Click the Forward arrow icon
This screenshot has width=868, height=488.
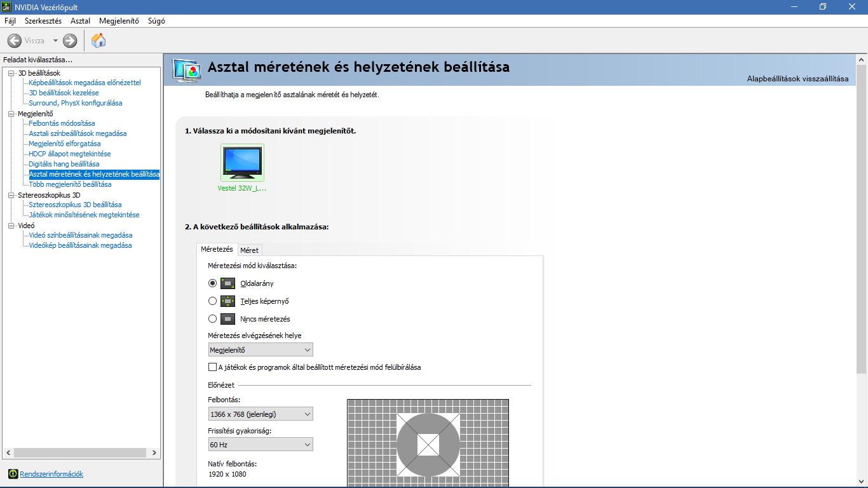[x=70, y=41]
